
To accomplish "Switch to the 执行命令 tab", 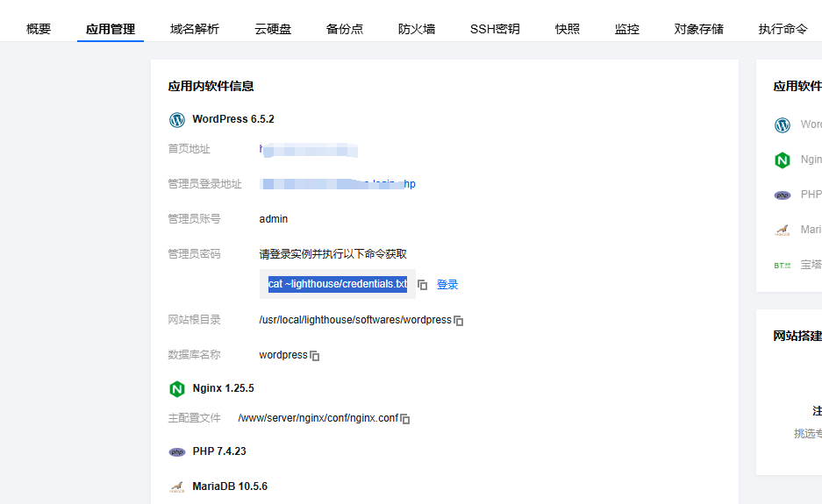I will pos(783,29).
